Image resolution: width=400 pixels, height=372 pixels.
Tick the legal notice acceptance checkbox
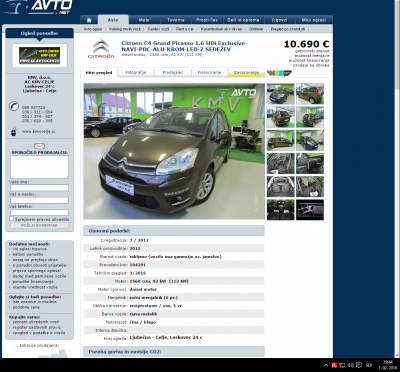(11, 219)
